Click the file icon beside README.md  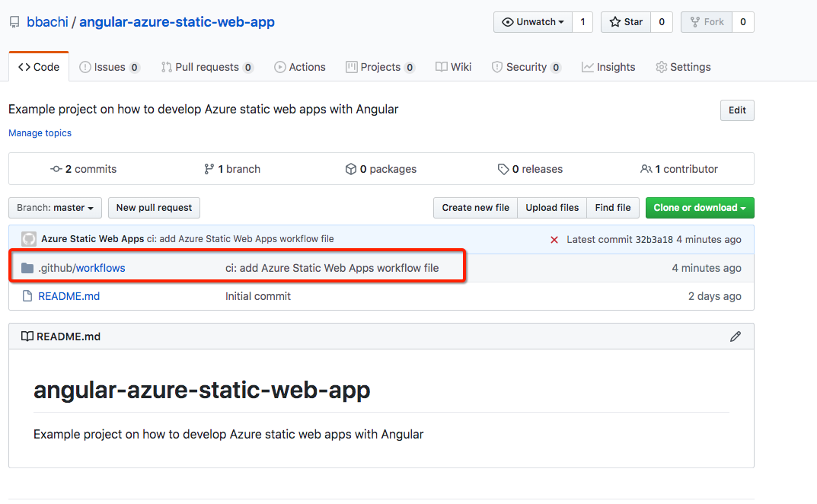point(27,296)
